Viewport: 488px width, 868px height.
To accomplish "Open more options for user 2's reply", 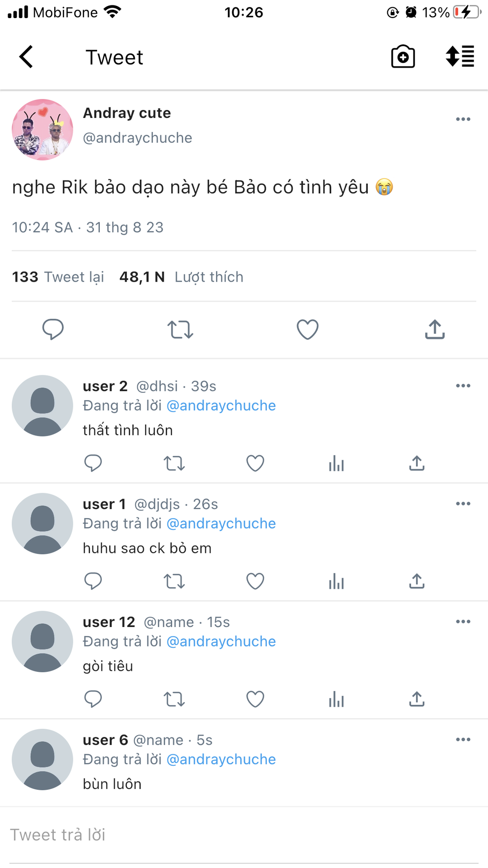I will tap(463, 386).
